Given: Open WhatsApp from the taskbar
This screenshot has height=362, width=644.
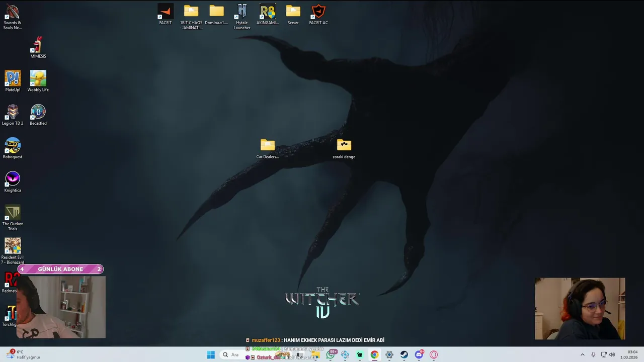Looking at the screenshot, I should click(331, 355).
